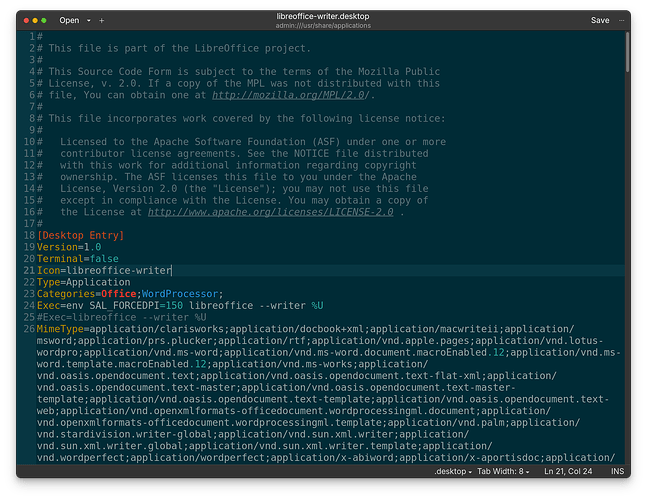Click the LibreOffice project comment on line 2

pos(174,48)
